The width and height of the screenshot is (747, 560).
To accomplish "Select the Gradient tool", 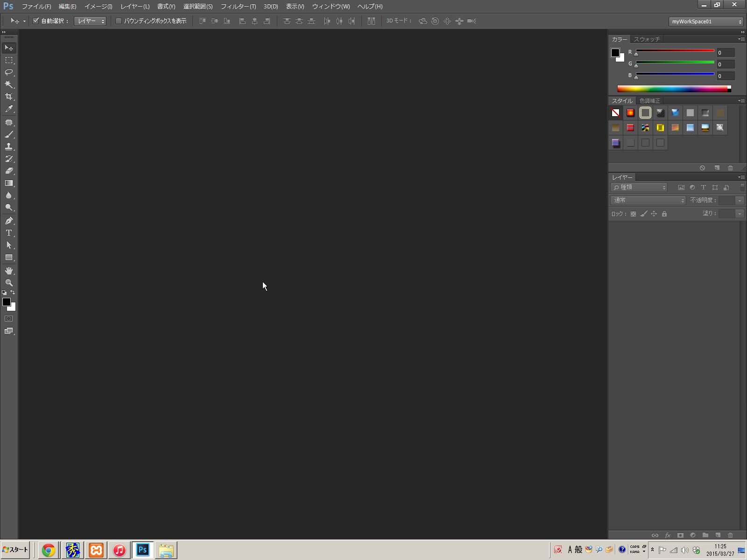I will 9,183.
